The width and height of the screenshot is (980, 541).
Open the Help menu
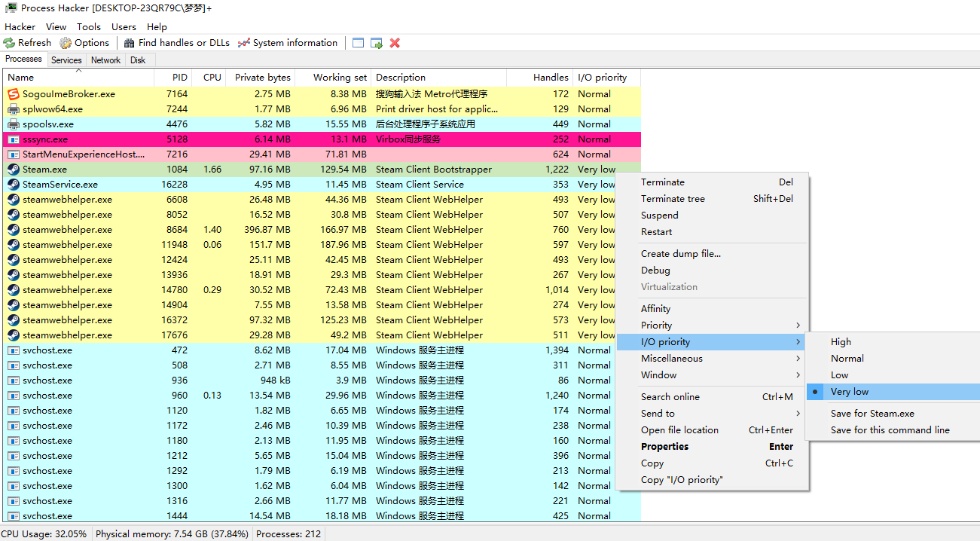point(157,26)
